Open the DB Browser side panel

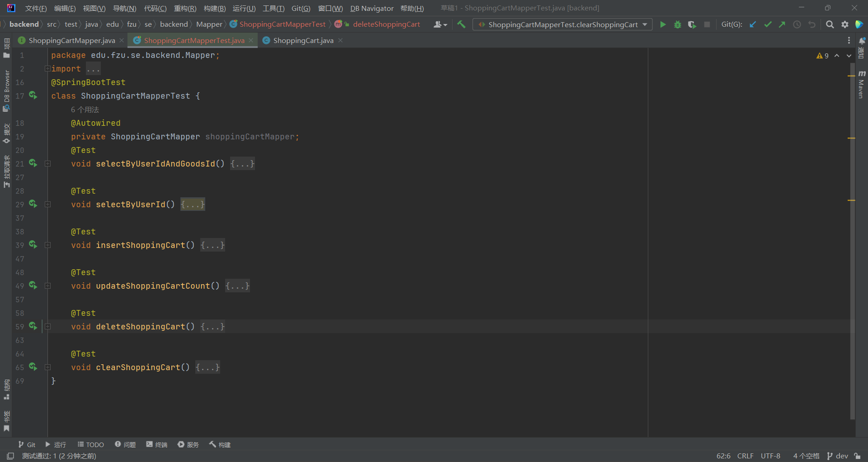click(x=6, y=90)
